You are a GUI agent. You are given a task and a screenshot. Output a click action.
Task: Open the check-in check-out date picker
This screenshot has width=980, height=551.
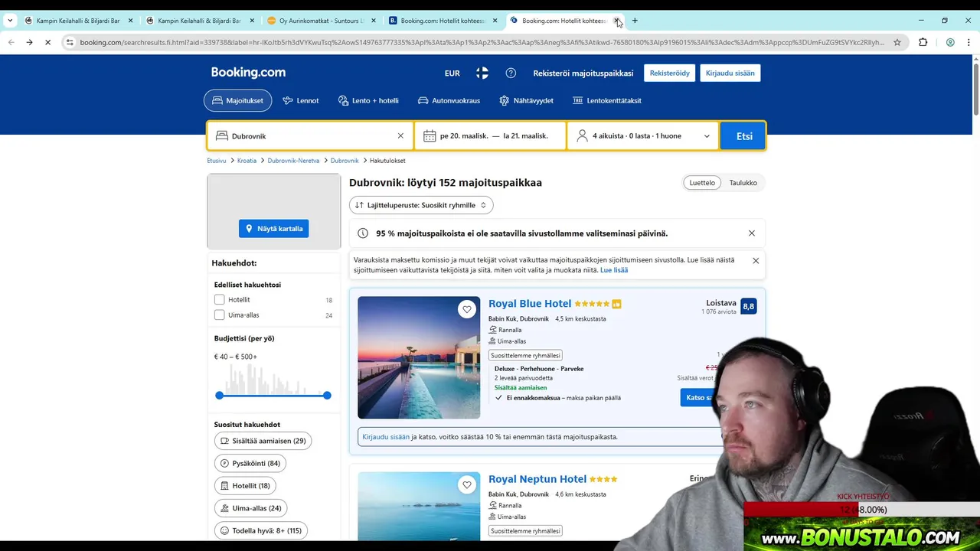(x=490, y=135)
